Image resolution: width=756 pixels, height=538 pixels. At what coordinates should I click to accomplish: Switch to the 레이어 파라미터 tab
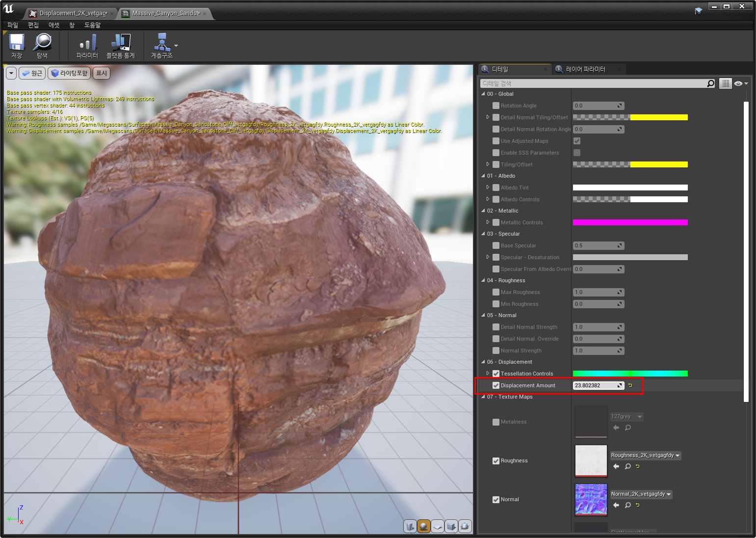[x=585, y=69]
